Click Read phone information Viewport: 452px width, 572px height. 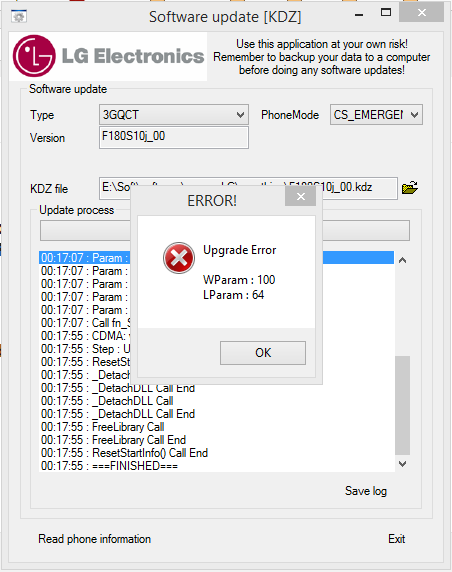click(94, 539)
